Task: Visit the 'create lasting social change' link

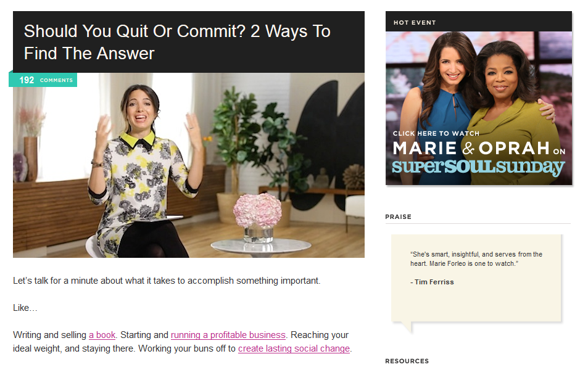Action: [x=294, y=348]
